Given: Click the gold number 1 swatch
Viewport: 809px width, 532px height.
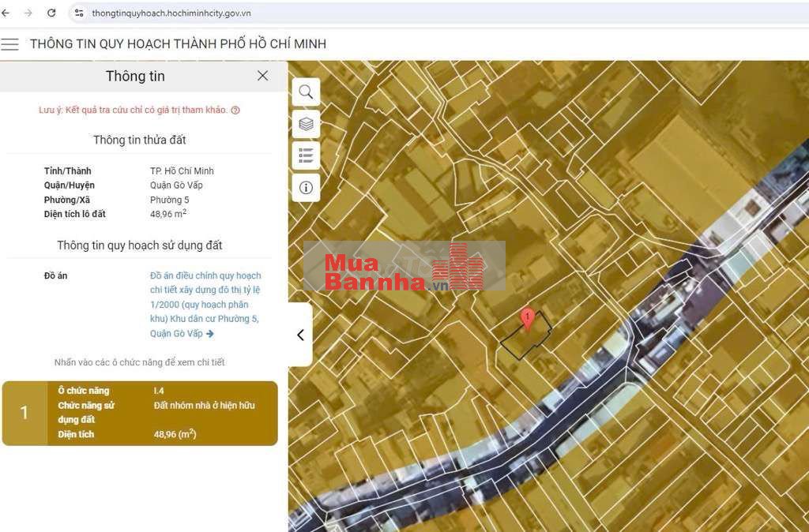Looking at the screenshot, I should tap(24, 413).
